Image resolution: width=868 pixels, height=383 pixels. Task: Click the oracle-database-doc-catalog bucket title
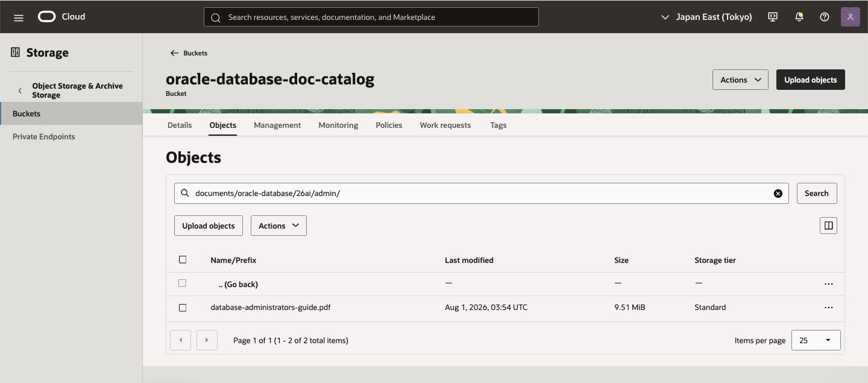click(270, 79)
